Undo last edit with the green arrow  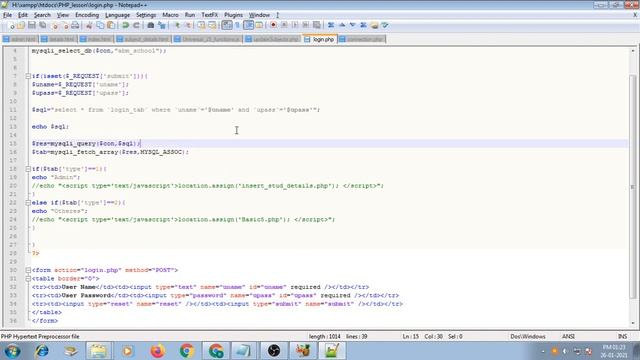pyautogui.click(x=125, y=25)
